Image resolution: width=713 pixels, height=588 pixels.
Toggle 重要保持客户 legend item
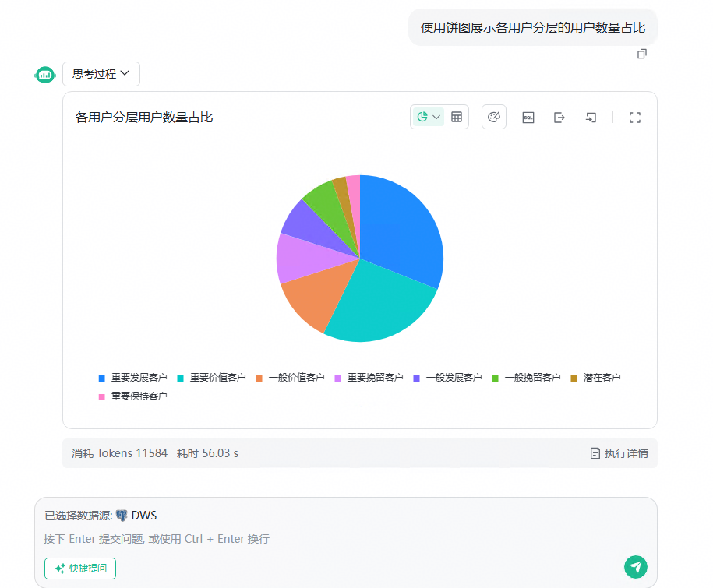(132, 396)
